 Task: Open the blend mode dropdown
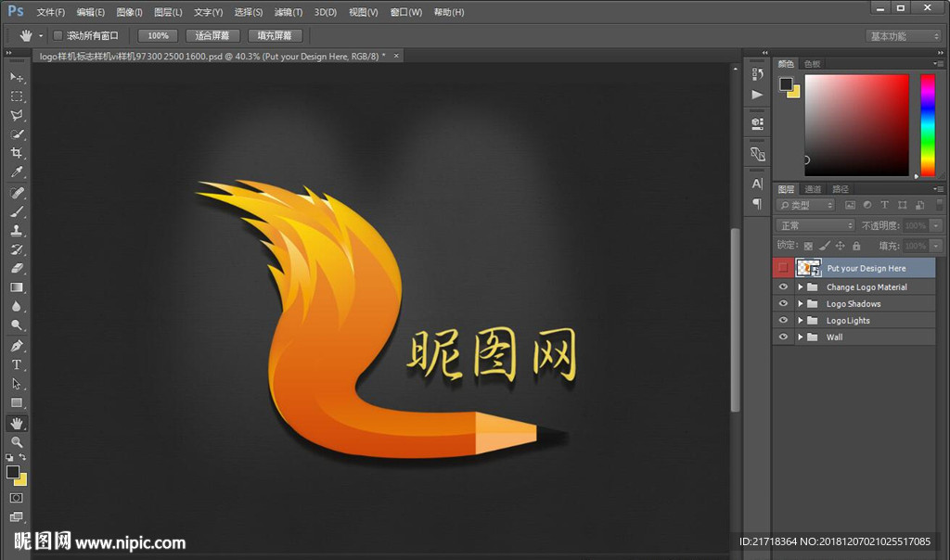click(x=815, y=225)
